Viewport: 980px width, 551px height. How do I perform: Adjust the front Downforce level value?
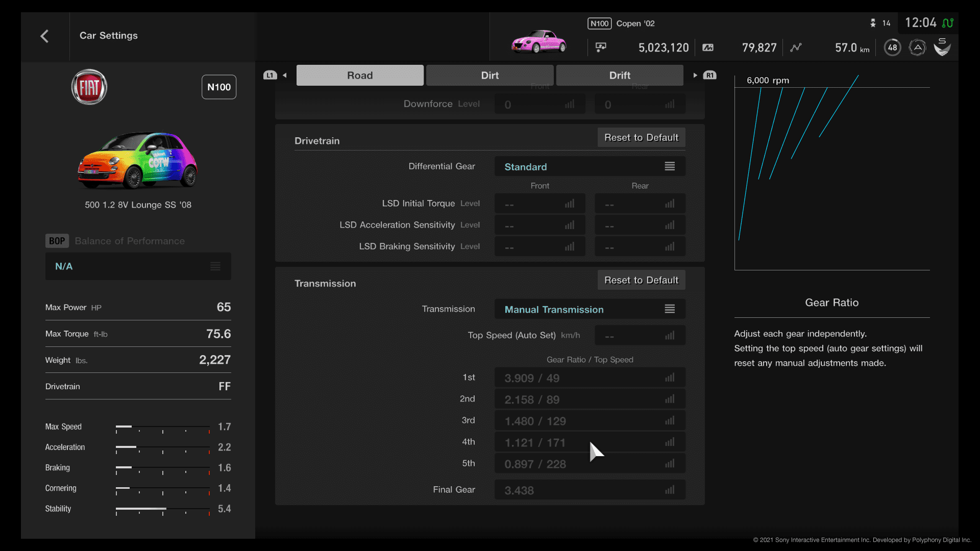point(540,104)
